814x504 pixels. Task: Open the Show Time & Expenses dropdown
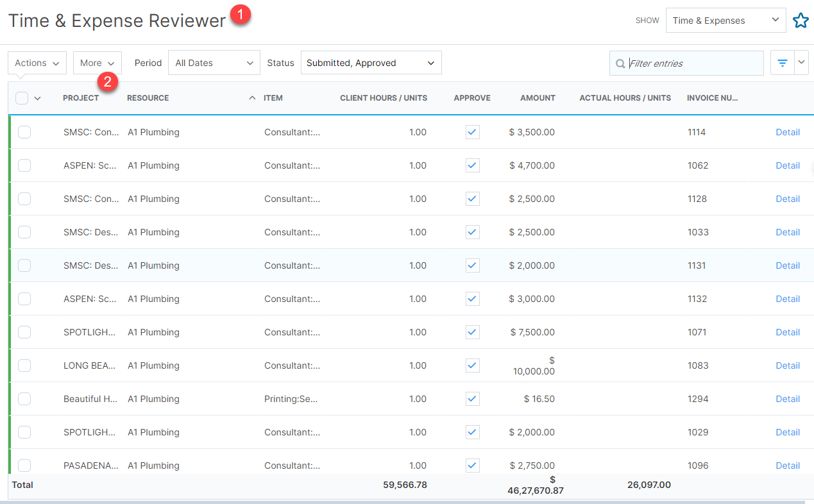pos(726,21)
